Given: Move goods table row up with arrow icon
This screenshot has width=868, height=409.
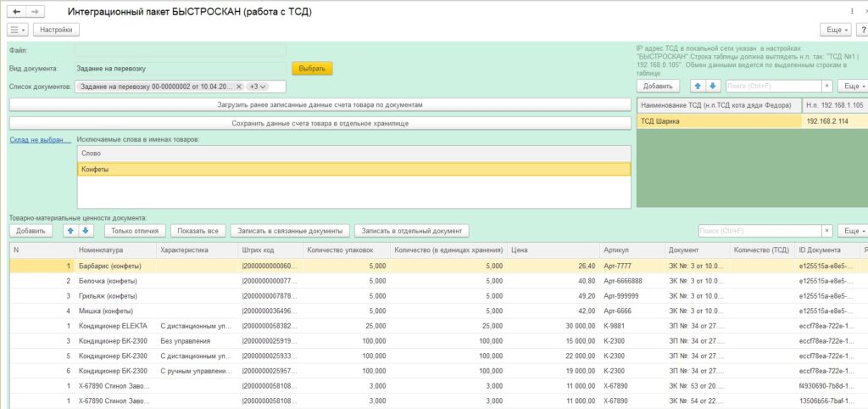Looking at the screenshot, I should [70, 230].
